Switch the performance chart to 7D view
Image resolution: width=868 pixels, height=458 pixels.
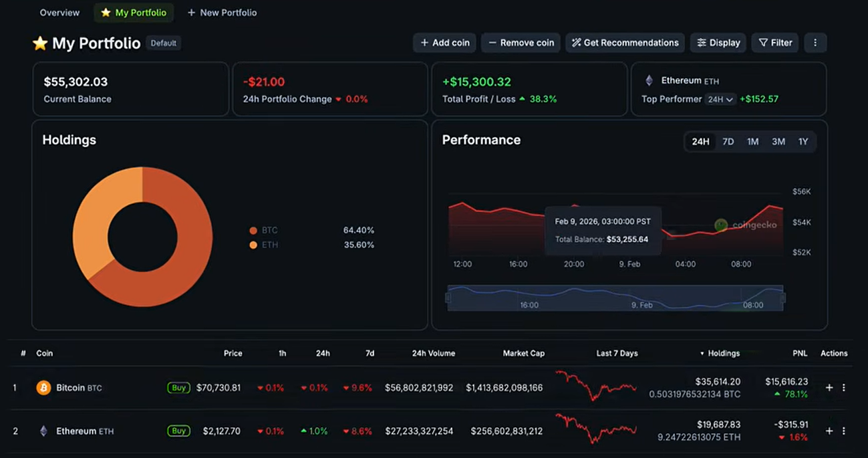728,141
